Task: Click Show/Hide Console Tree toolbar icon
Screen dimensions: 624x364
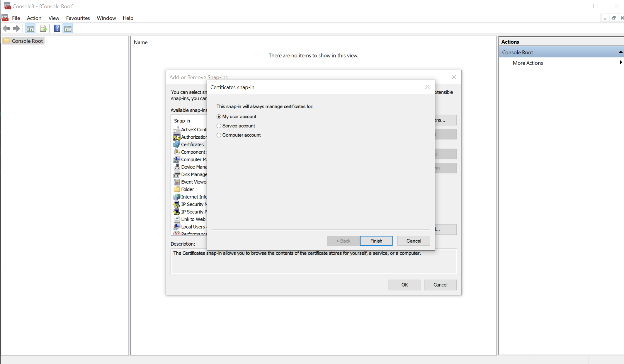Action: point(30,28)
